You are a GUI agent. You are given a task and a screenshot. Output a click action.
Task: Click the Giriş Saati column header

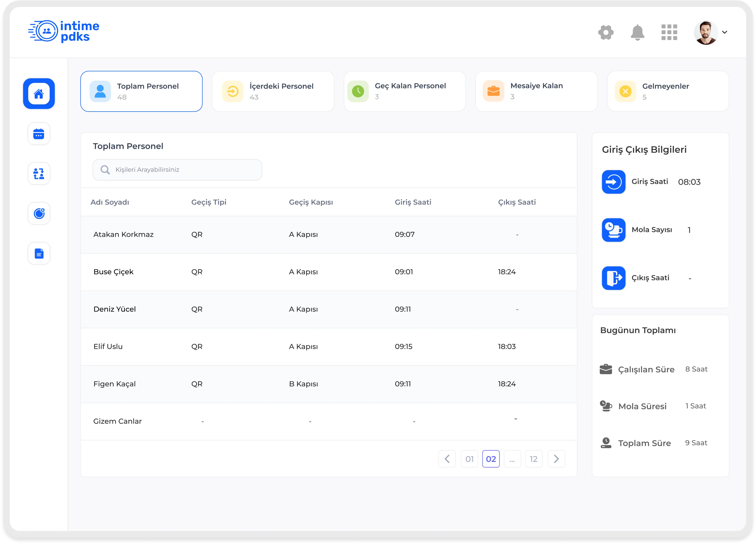click(413, 202)
